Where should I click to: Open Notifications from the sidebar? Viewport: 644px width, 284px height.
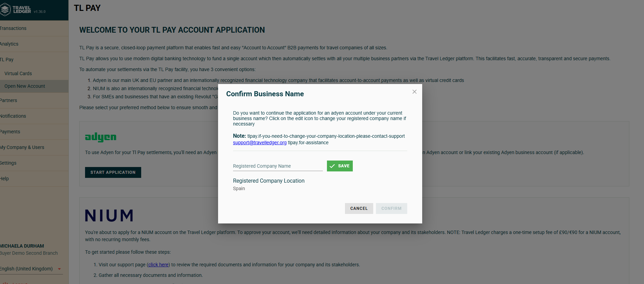[13, 116]
